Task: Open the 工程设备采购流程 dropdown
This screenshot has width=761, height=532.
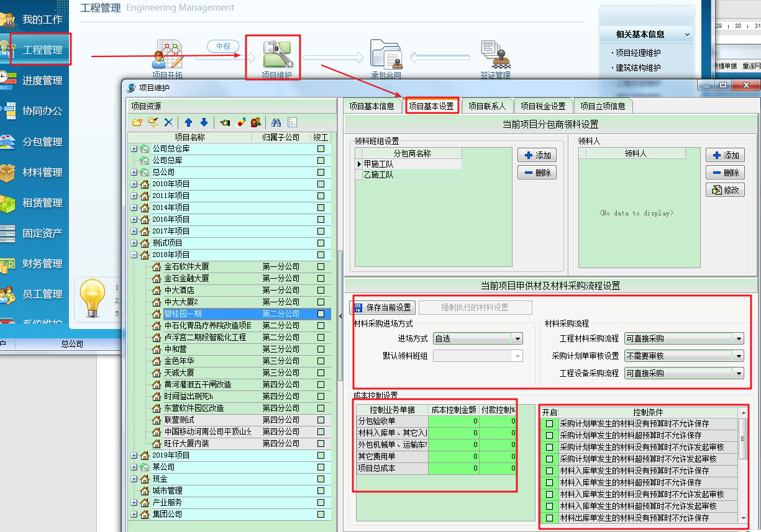Action: pos(739,373)
